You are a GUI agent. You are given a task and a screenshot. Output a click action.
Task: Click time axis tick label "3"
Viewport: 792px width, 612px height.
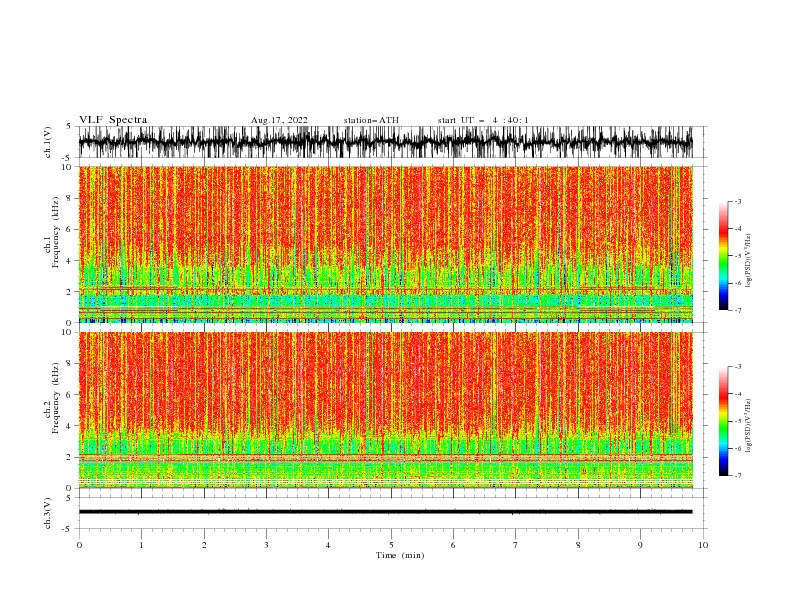[x=267, y=545]
